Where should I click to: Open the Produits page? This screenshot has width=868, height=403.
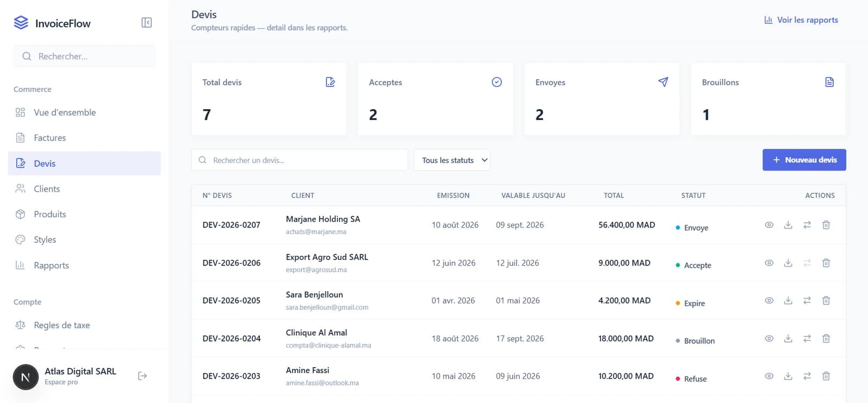(85, 214)
